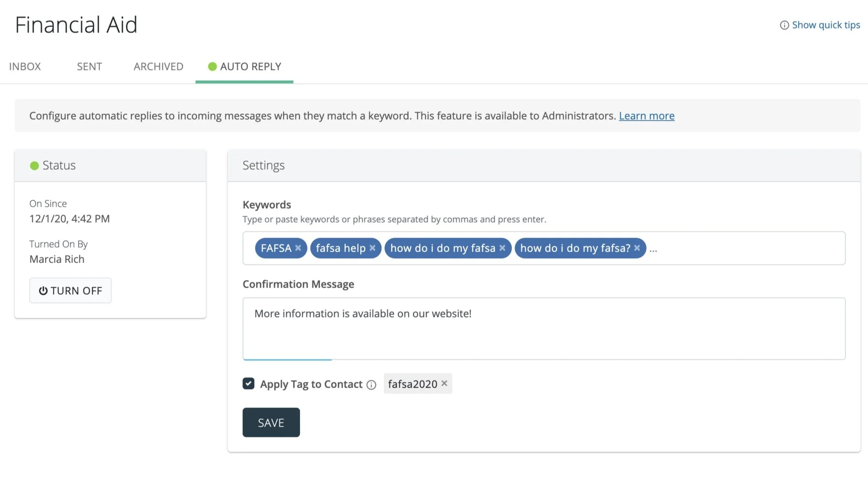Click the 'fafsa2020' tag text
This screenshot has height=488, width=868.
[x=413, y=384]
